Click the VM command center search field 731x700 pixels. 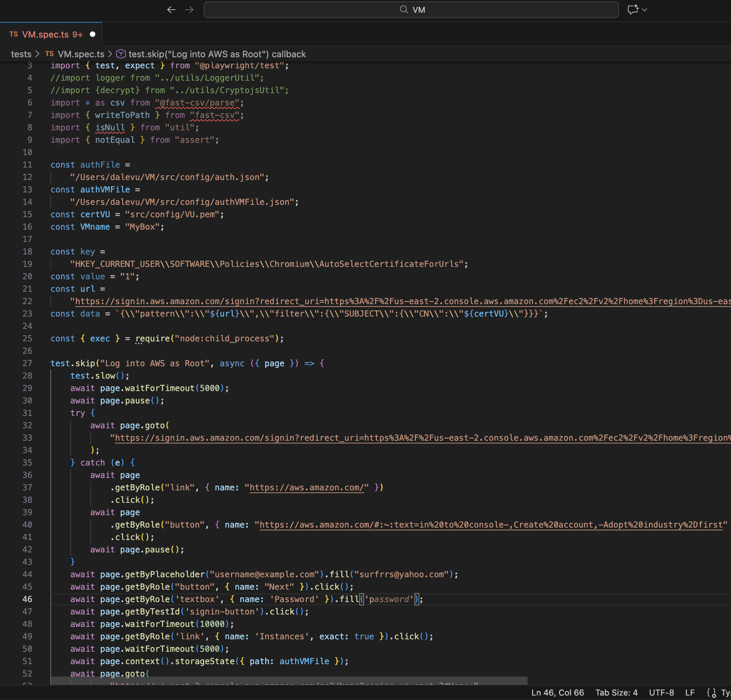411,10
